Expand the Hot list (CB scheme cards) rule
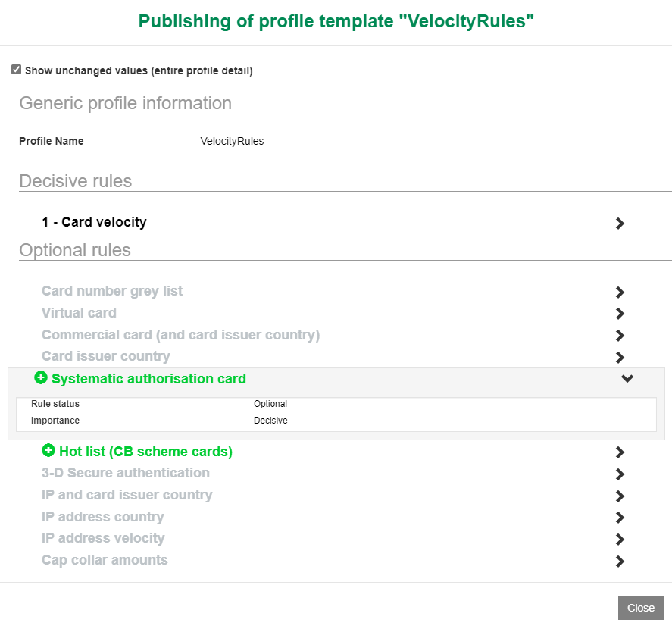Image resolution: width=672 pixels, height=632 pixels. coord(620,452)
